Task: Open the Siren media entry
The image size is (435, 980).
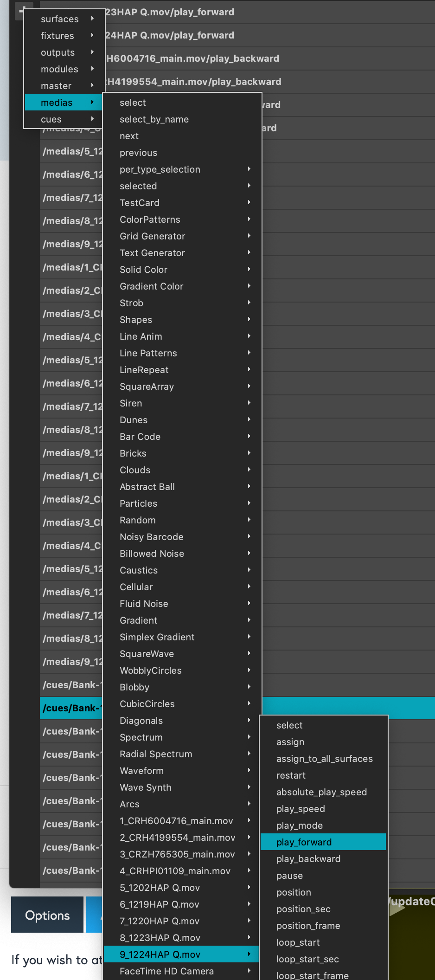Action: [182, 403]
